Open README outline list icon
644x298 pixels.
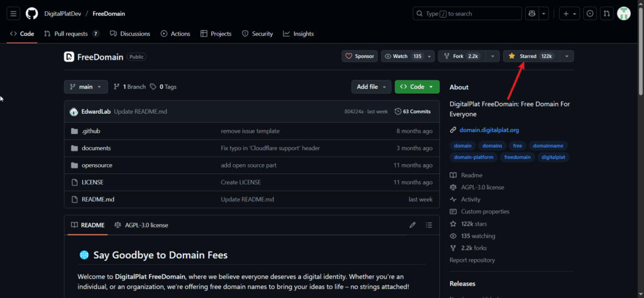click(x=429, y=225)
